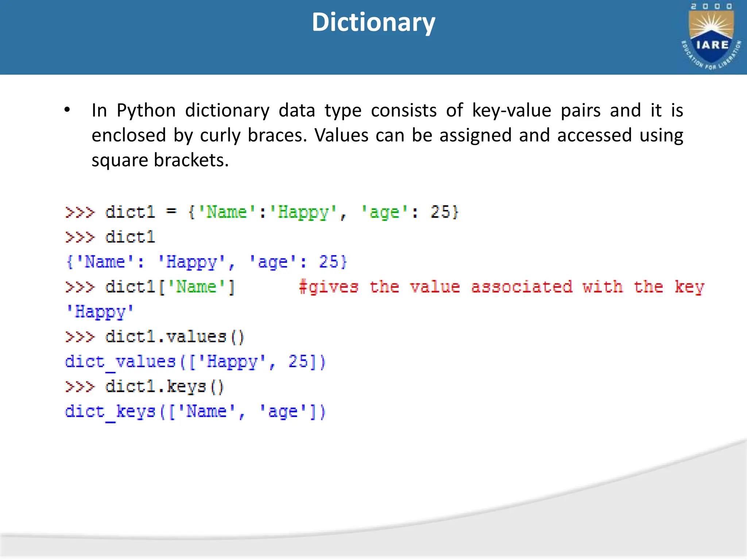Click the bullet point marker
This screenshot has width=747, height=560.
(x=67, y=110)
